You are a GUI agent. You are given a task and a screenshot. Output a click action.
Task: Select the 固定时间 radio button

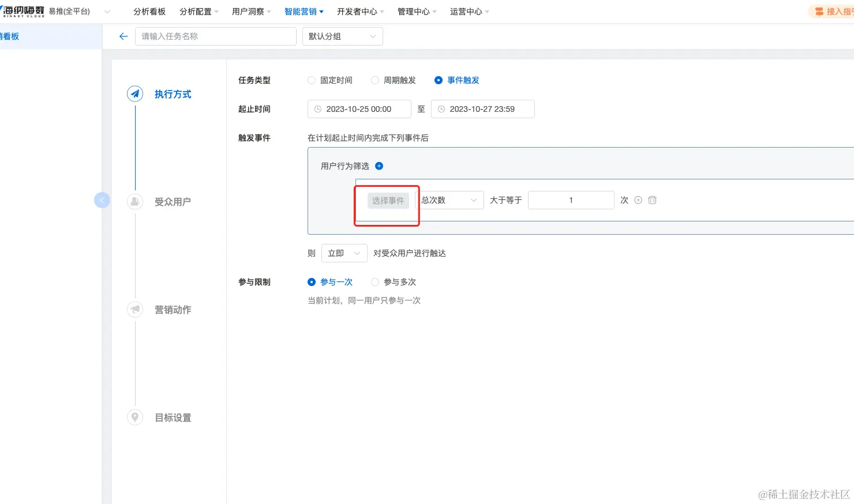point(312,80)
